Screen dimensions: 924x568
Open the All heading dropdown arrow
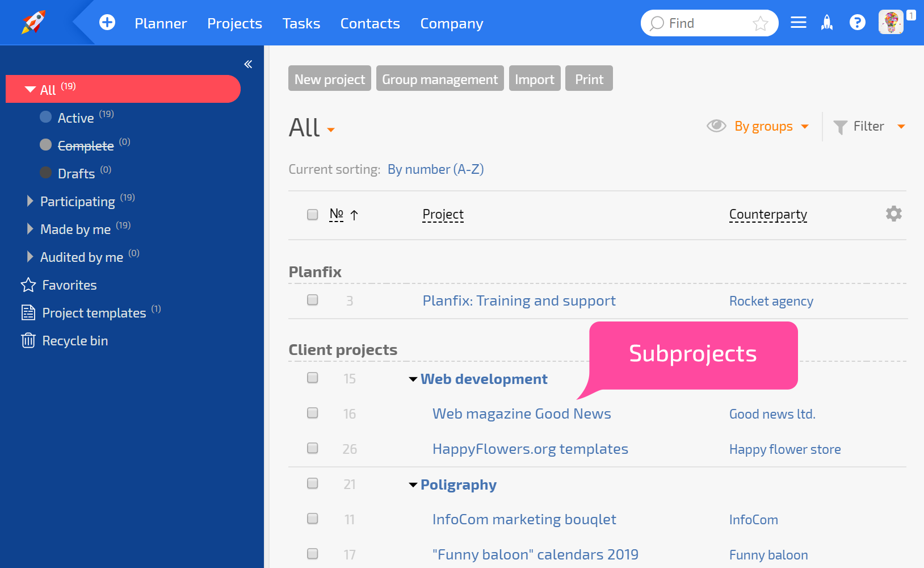coord(331,130)
